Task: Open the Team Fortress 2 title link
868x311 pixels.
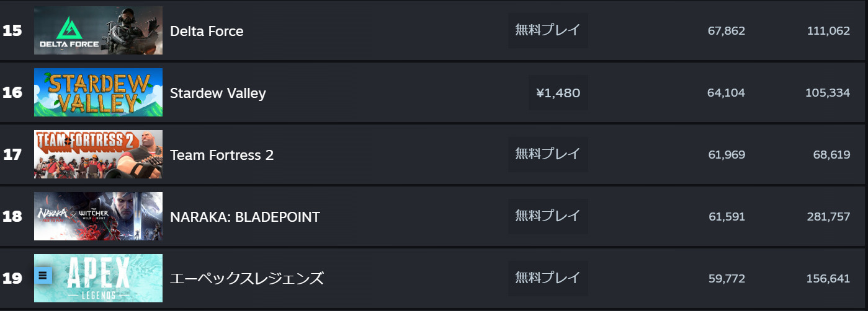Action: coord(221,155)
